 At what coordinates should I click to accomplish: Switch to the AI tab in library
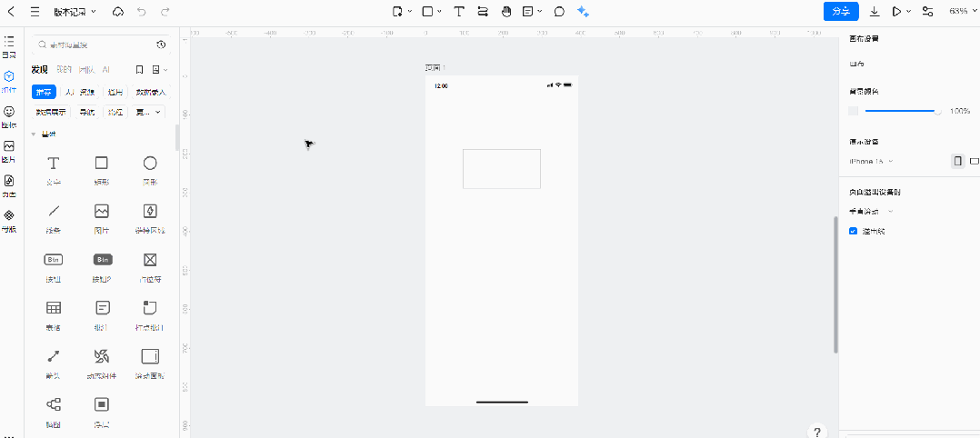tap(105, 69)
